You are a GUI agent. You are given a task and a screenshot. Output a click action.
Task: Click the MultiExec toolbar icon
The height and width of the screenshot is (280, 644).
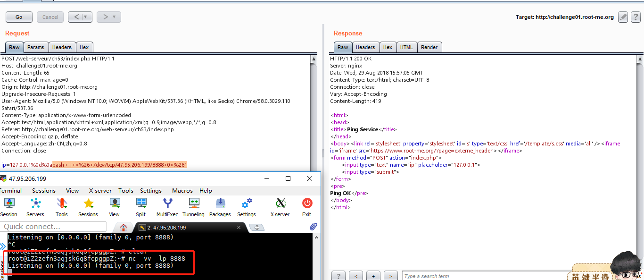pyautogui.click(x=167, y=207)
